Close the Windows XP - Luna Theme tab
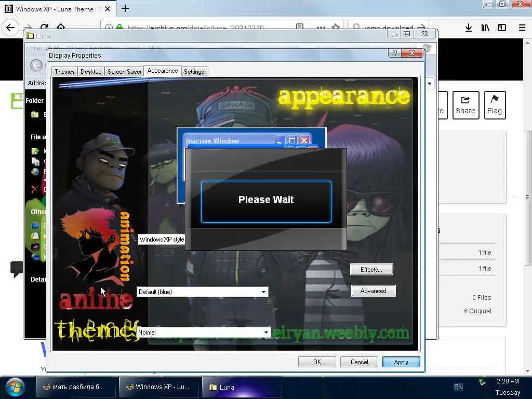Viewport: 532px width, 399px height. click(108, 9)
